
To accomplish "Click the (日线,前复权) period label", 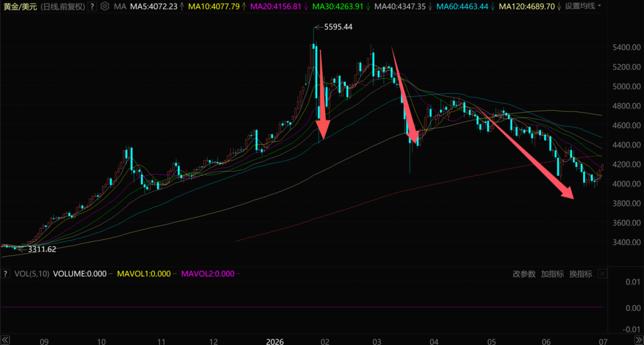I will [63, 7].
